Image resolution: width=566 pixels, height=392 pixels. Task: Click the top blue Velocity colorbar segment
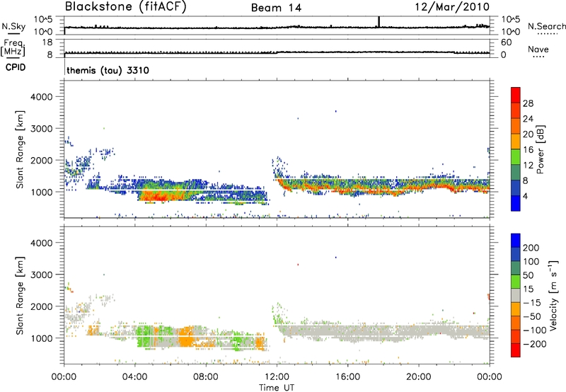[516, 241]
